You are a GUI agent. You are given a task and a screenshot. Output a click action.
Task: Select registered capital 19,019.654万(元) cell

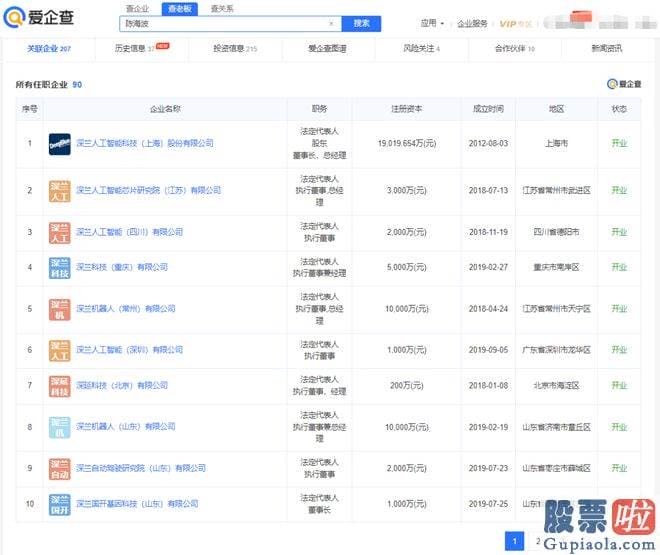tap(407, 143)
